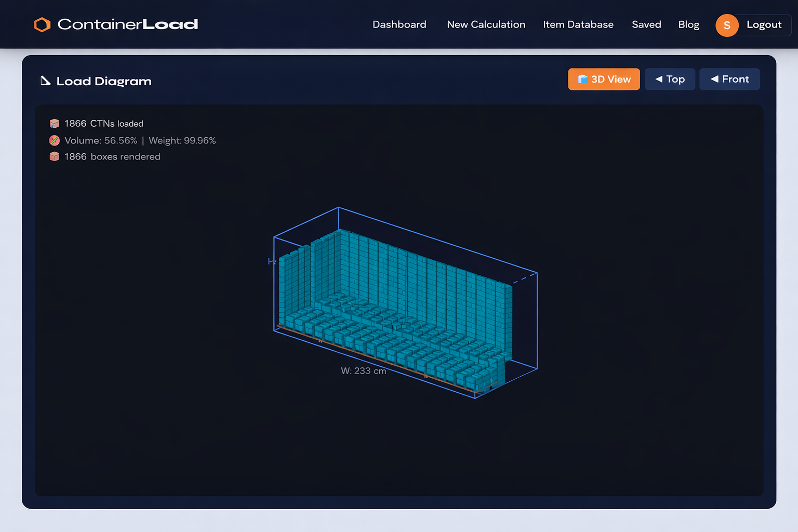Go to the Dashboard menu item
Viewport: 798px width, 532px height.
[x=399, y=24]
